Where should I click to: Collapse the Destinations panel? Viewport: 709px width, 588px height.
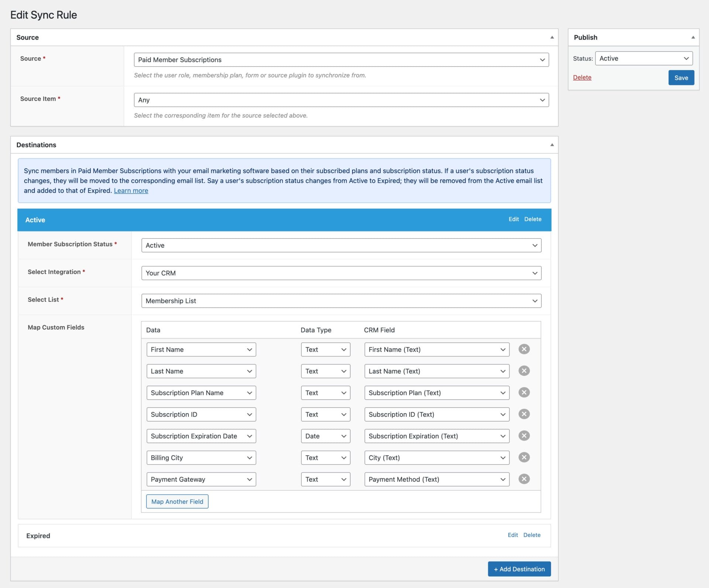click(552, 145)
